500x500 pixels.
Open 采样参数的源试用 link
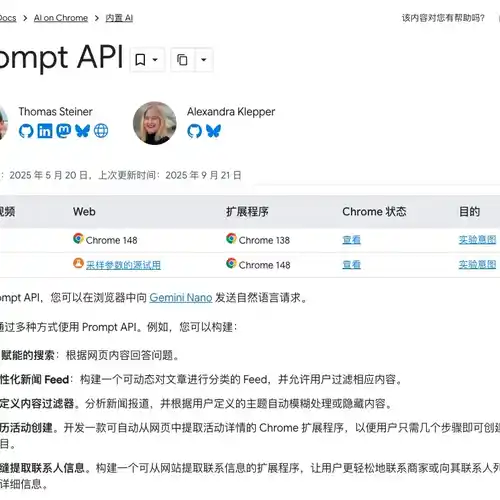click(123, 265)
